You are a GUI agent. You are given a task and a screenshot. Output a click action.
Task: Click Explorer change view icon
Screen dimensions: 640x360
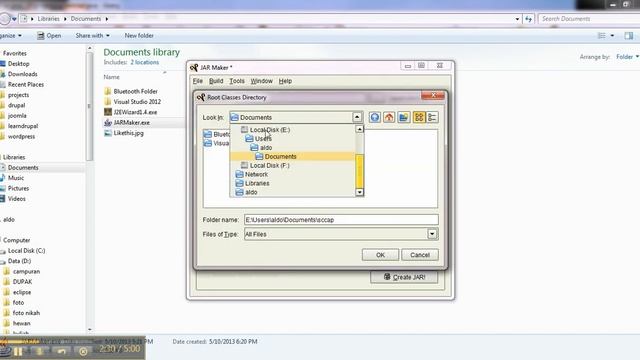602,36
